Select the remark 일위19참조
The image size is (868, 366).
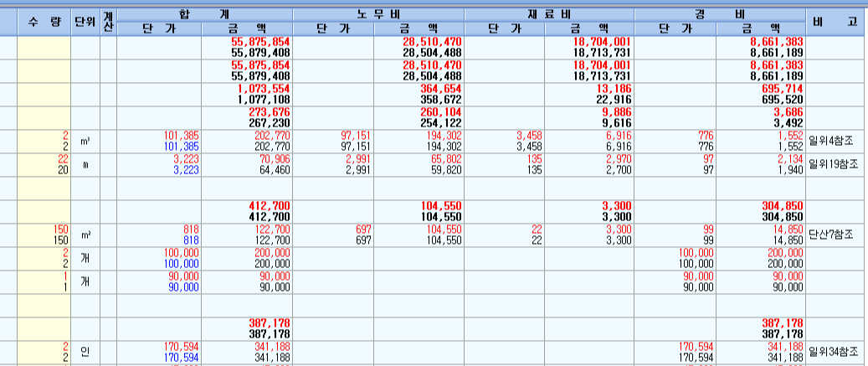tap(836, 164)
